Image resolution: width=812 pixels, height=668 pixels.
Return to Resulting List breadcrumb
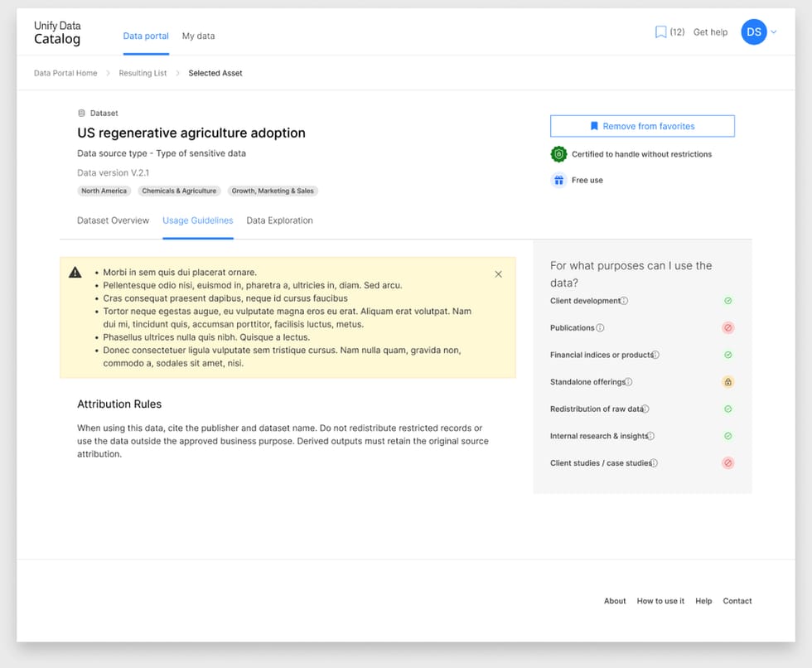click(x=143, y=73)
